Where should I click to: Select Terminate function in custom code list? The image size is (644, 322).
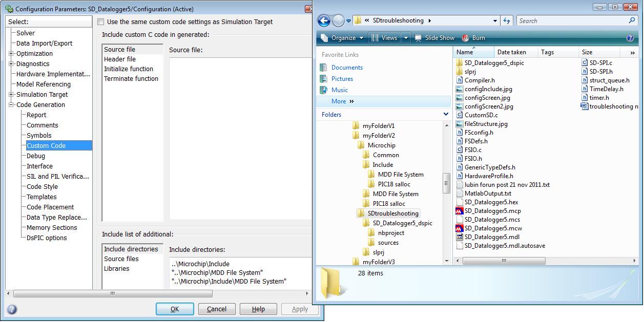tap(131, 79)
